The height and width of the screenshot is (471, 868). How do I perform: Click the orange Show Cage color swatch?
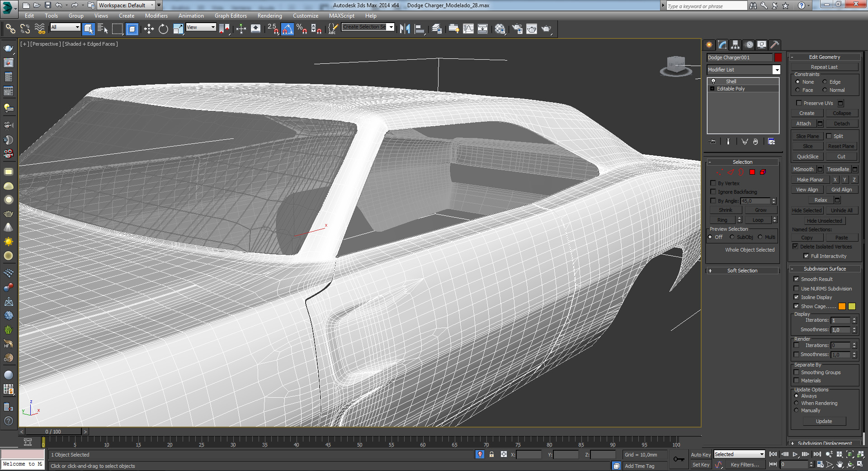click(x=842, y=306)
